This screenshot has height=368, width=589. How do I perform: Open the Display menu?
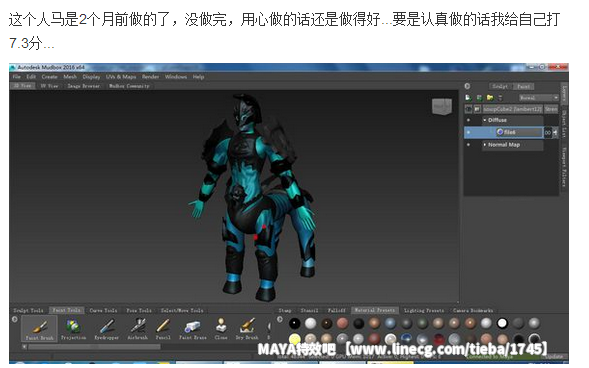click(91, 77)
